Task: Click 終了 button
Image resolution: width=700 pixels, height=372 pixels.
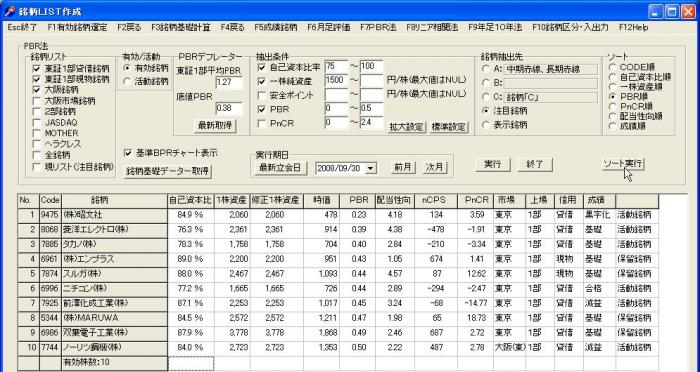Action: (535, 164)
